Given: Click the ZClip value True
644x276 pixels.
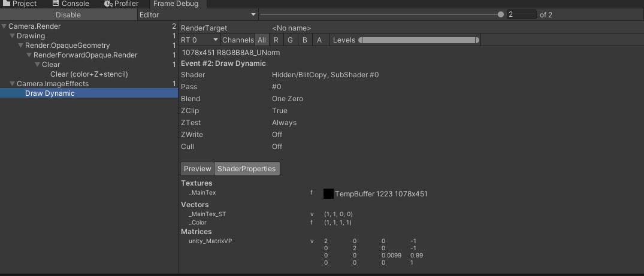Looking at the screenshot, I should [280, 111].
